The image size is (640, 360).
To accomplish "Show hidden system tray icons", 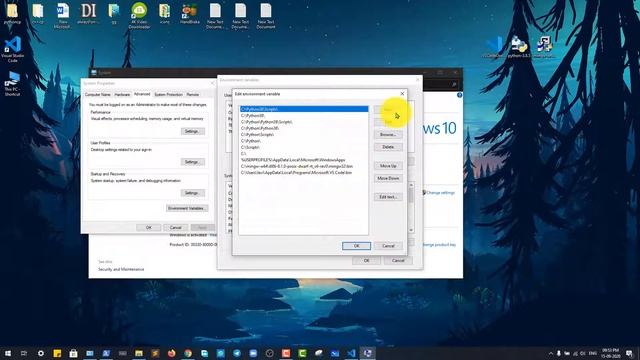I will click(551, 353).
